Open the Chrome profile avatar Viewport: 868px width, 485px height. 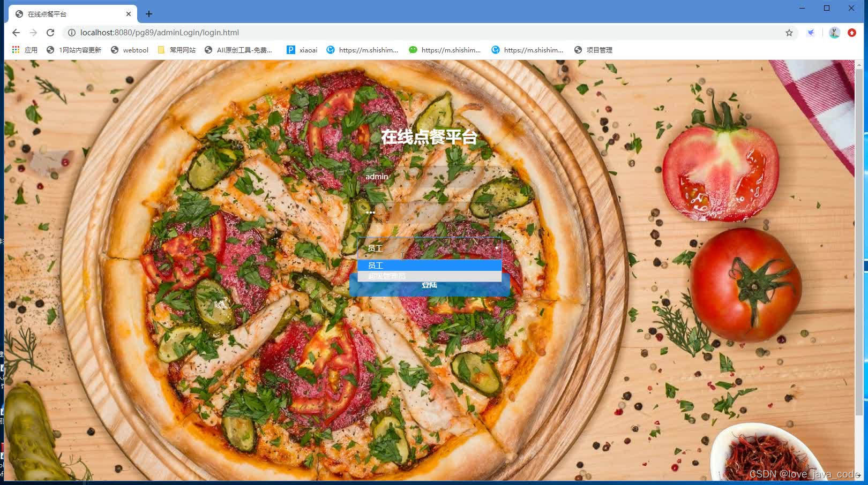point(834,33)
